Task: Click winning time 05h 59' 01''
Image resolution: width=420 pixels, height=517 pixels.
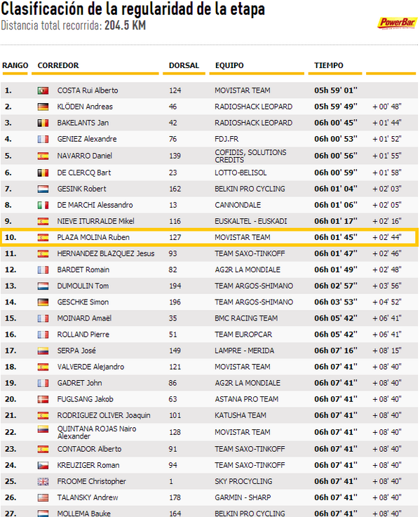Action: pyautogui.click(x=336, y=90)
